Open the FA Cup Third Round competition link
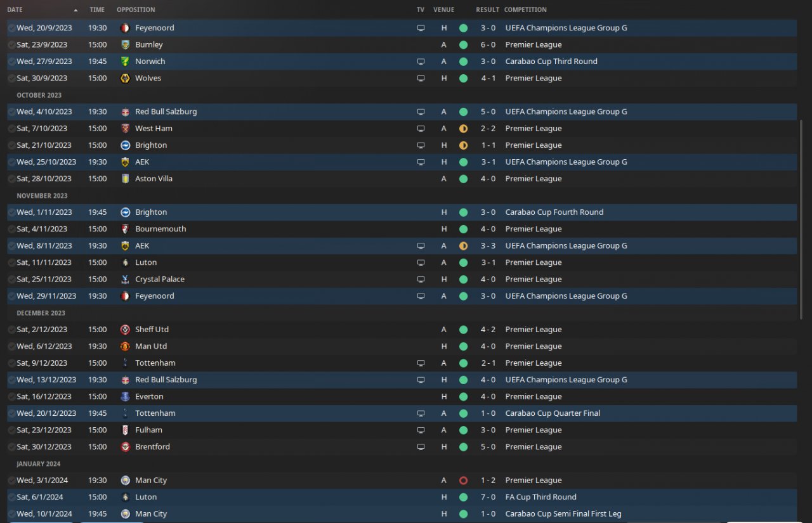The height and width of the screenshot is (523, 812). [x=540, y=498]
